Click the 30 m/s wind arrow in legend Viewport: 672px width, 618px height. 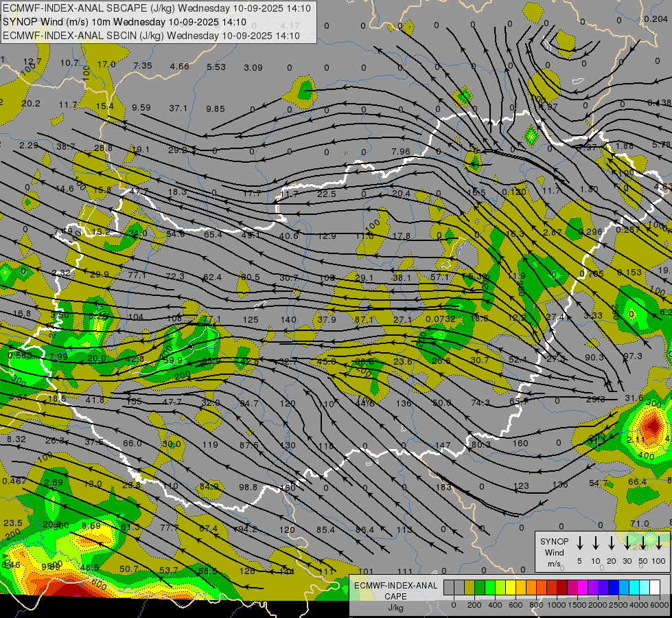point(627,542)
